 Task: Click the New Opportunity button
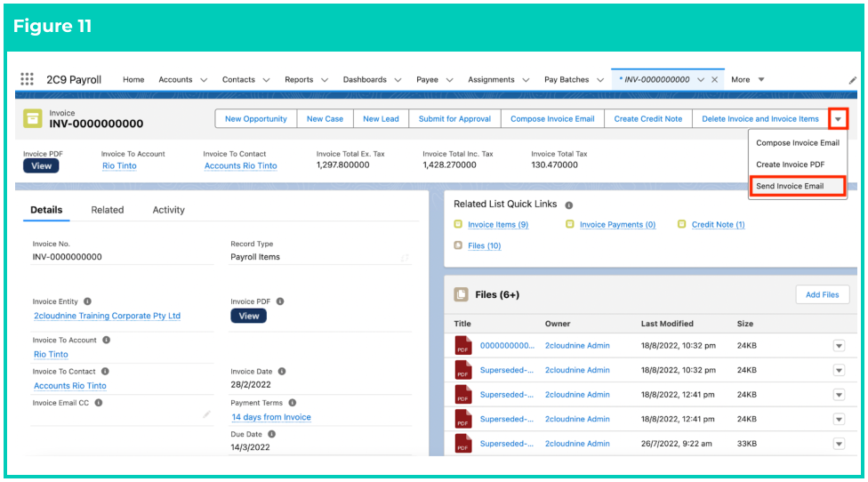pos(256,119)
